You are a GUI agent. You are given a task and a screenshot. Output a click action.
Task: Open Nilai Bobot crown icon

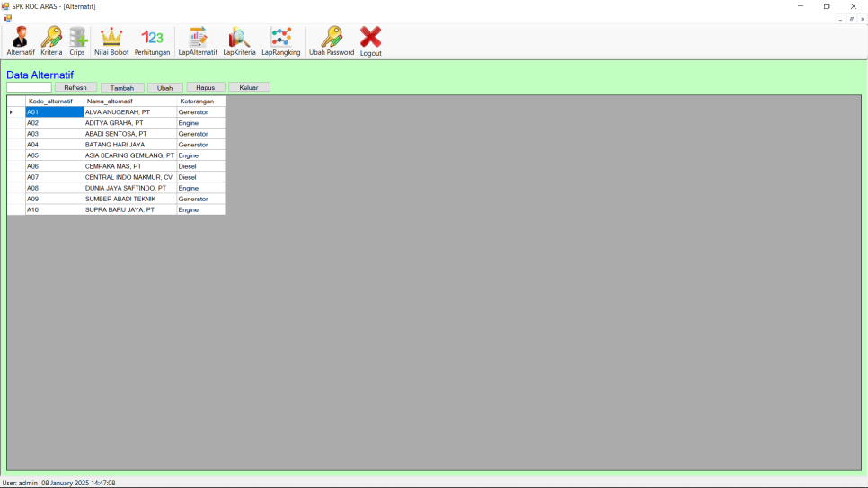coord(111,38)
